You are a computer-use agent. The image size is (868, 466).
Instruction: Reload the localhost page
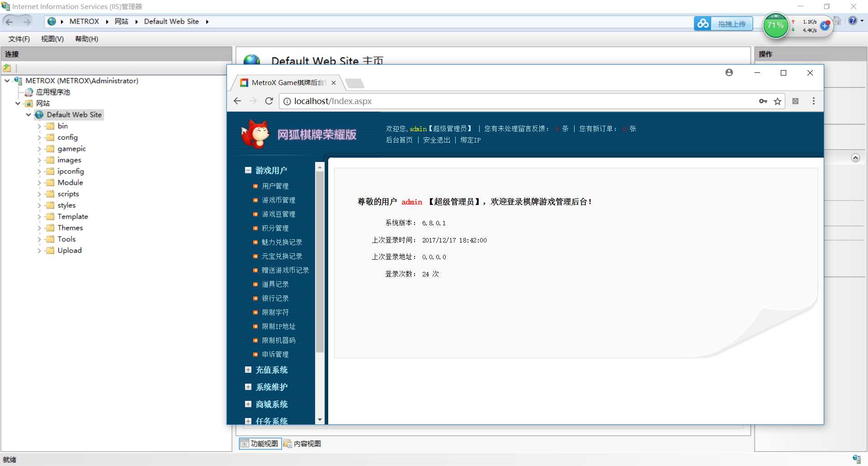pyautogui.click(x=269, y=101)
